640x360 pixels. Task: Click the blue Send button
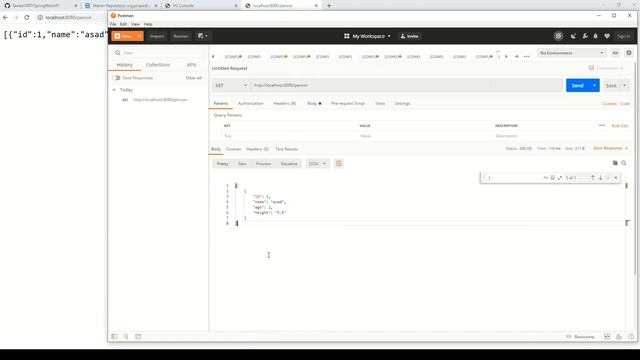578,85
